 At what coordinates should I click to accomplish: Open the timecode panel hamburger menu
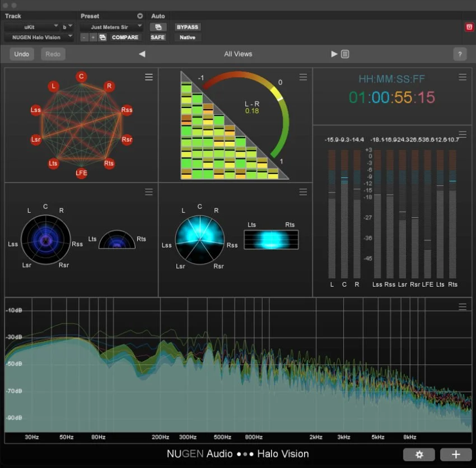pos(463,77)
